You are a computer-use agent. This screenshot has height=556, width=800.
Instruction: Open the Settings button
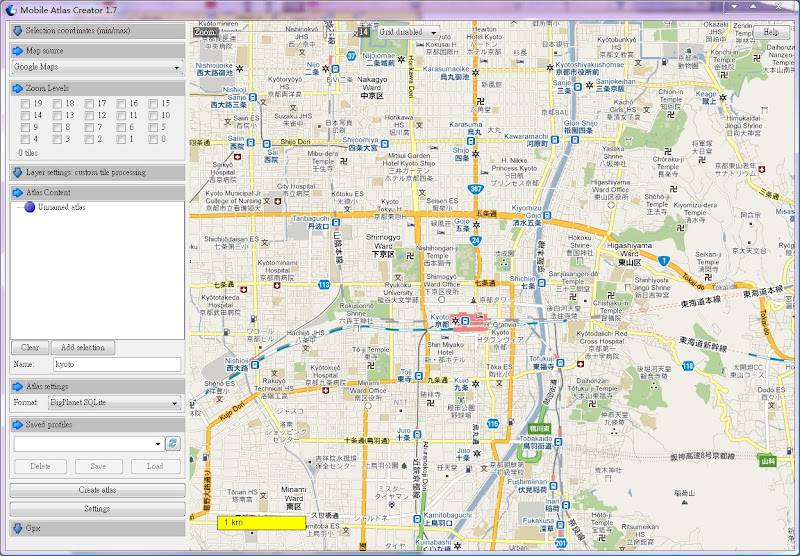click(x=97, y=509)
